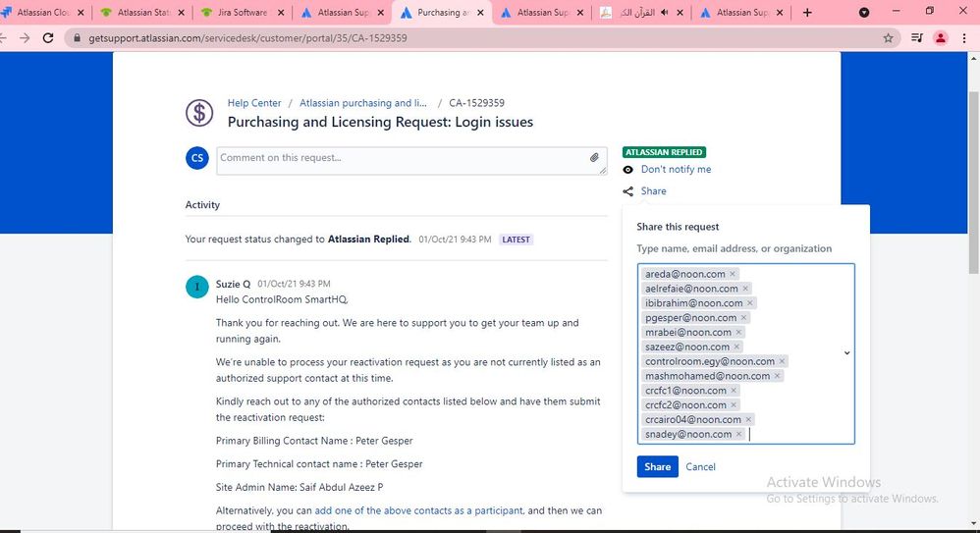The height and width of the screenshot is (533, 980).
Task: Remove aelrefaie@noon.com chip
Action: coord(745,288)
